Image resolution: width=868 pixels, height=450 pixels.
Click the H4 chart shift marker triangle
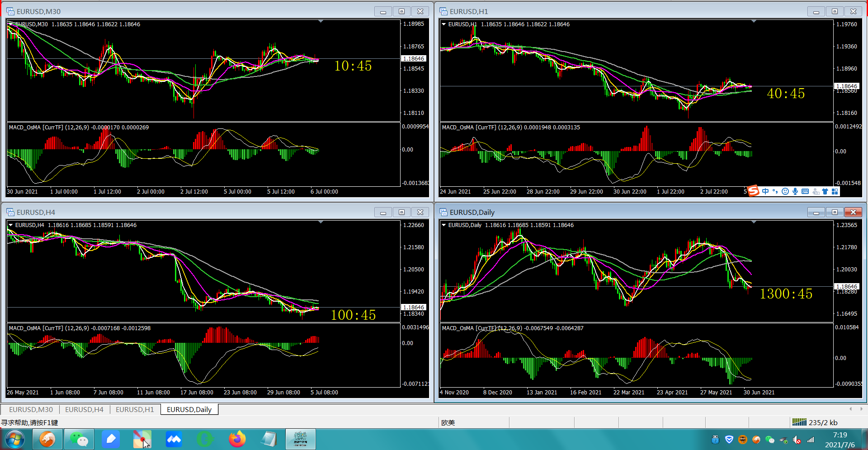pos(321,222)
